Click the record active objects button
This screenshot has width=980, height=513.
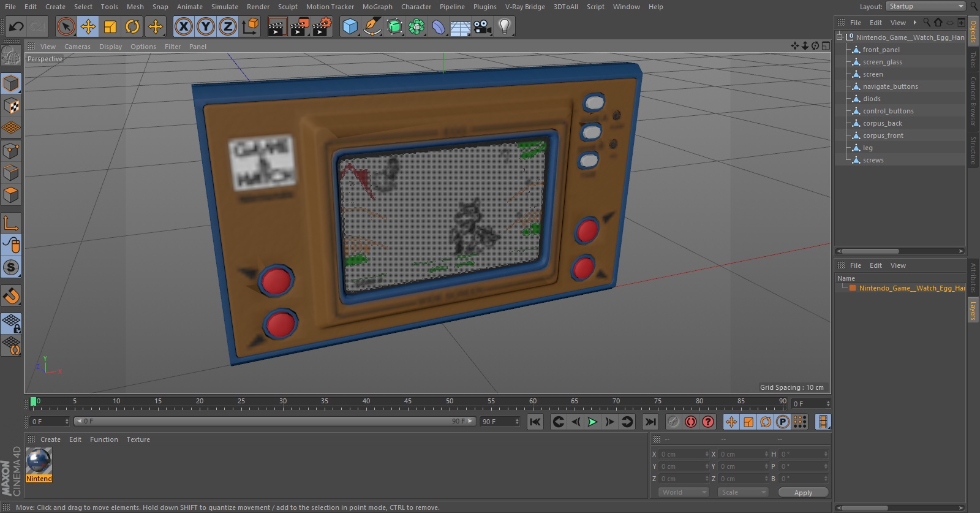click(x=673, y=422)
